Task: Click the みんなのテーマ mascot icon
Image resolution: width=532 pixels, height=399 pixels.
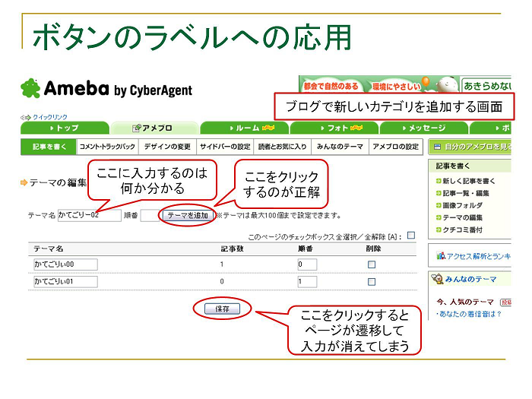Action: pyautogui.click(x=437, y=279)
